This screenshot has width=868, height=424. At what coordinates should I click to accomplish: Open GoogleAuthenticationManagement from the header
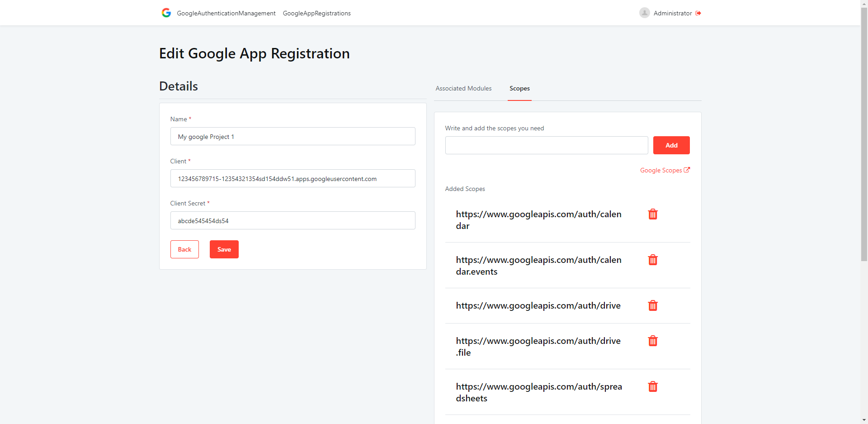[226, 13]
